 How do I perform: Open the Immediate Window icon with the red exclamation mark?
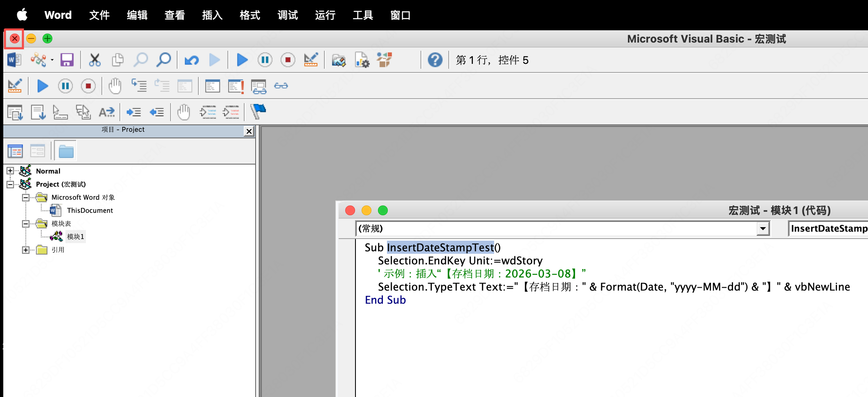coord(236,86)
